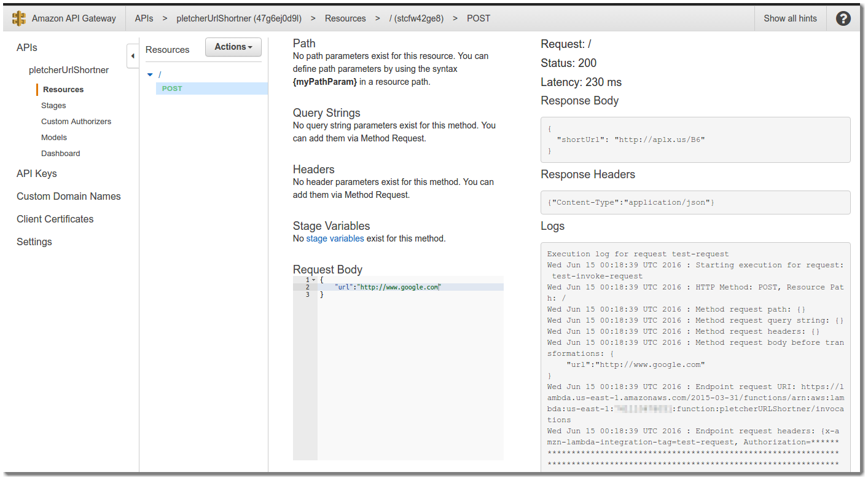Click the Query Strings heading
The height and width of the screenshot is (480, 868).
coord(327,113)
